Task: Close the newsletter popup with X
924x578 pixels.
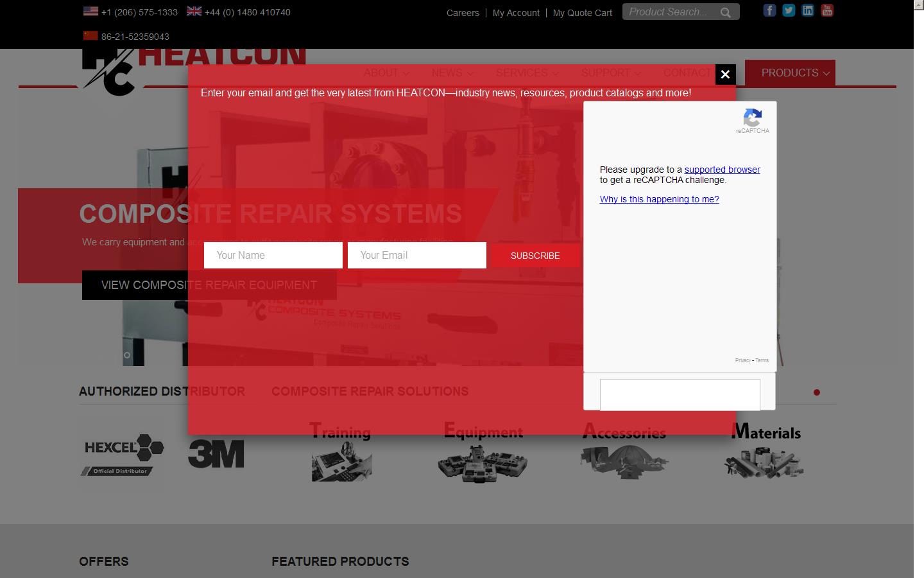Action: tap(725, 74)
